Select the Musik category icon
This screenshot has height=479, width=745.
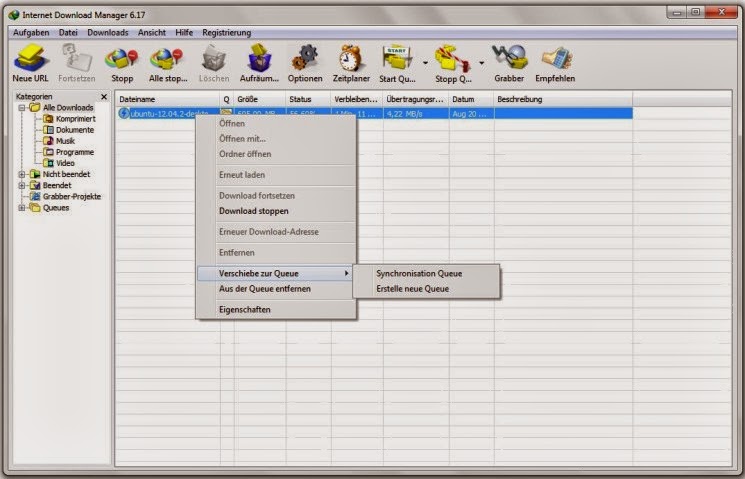pyautogui.click(x=48, y=141)
